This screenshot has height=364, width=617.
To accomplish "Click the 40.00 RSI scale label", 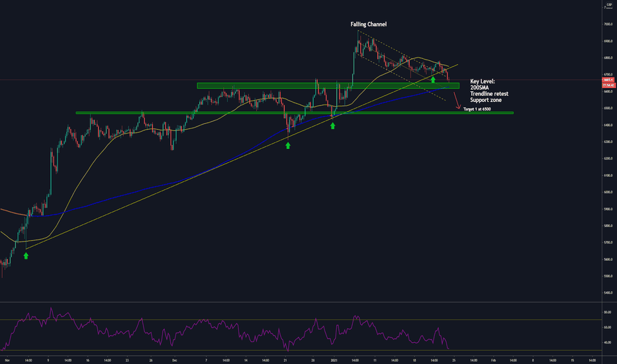I will 608,342.
